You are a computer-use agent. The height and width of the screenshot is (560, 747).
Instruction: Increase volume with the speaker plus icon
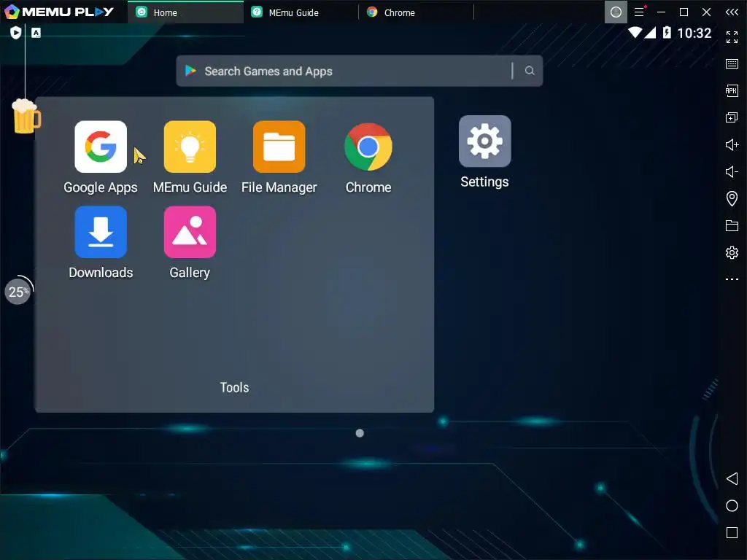732,144
